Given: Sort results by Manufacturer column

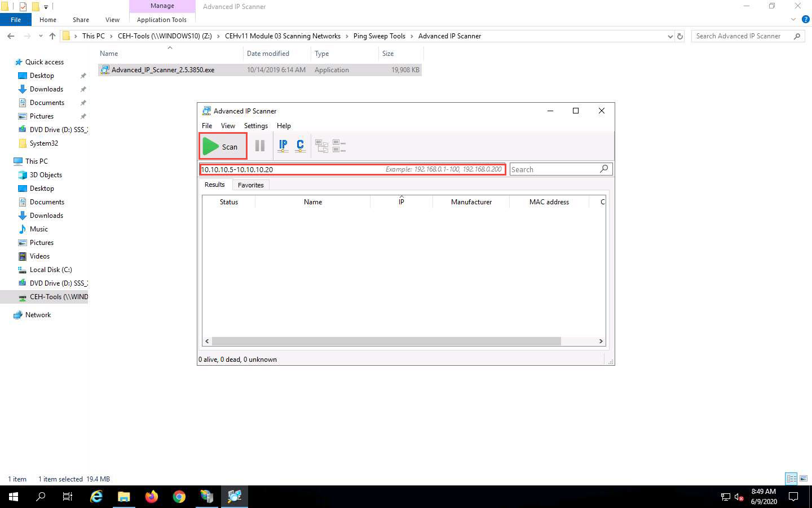Looking at the screenshot, I should coord(471,202).
